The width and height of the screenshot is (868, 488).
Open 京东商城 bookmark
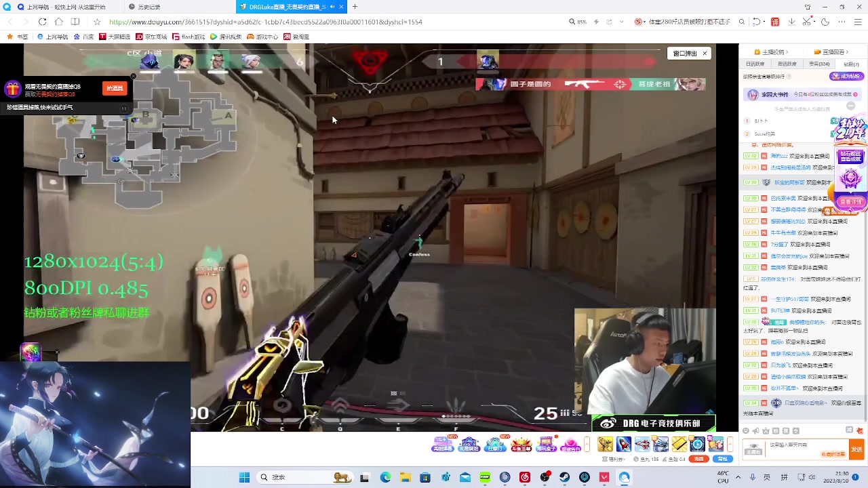152,37
